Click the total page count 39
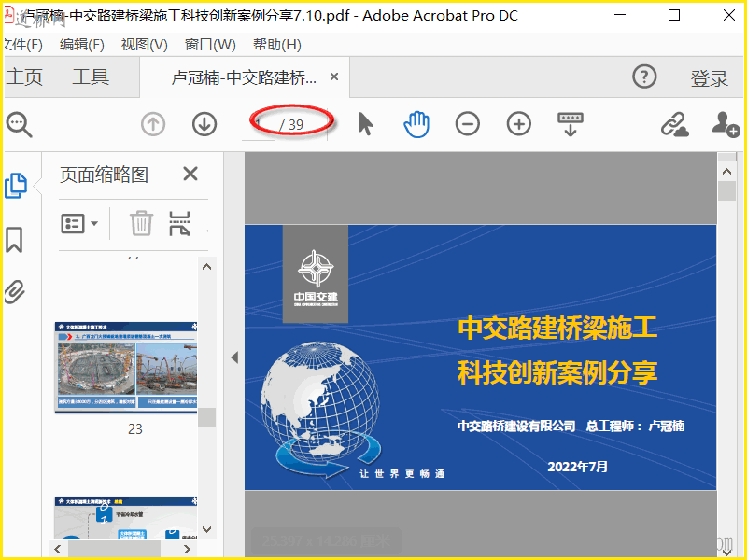Image resolution: width=747 pixels, height=560 pixels. pyautogui.click(x=296, y=125)
